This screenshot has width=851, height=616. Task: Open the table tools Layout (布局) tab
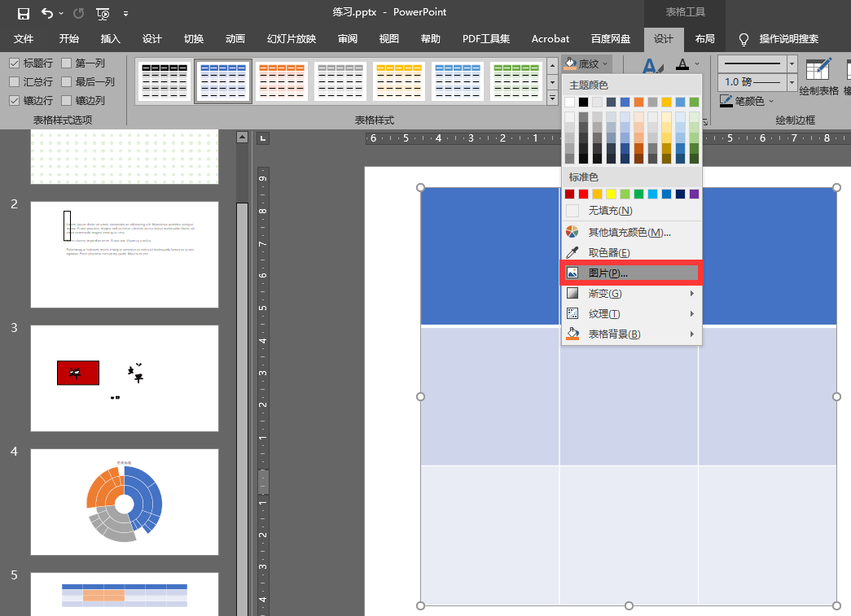tap(705, 39)
